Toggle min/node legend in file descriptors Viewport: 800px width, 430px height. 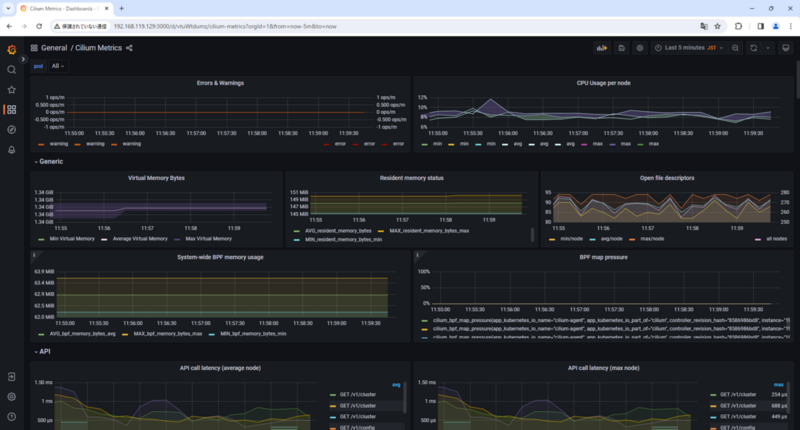click(571, 239)
